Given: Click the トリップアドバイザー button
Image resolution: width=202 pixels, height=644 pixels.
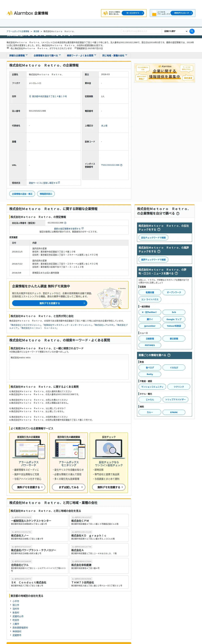Looking at the screenshot, I should tap(175, 400).
